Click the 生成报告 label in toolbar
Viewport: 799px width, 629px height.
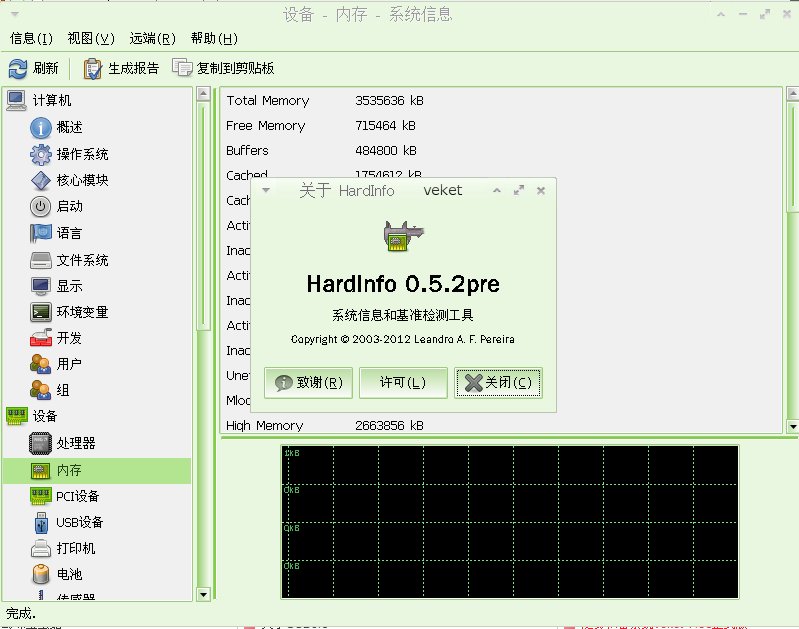(134, 68)
